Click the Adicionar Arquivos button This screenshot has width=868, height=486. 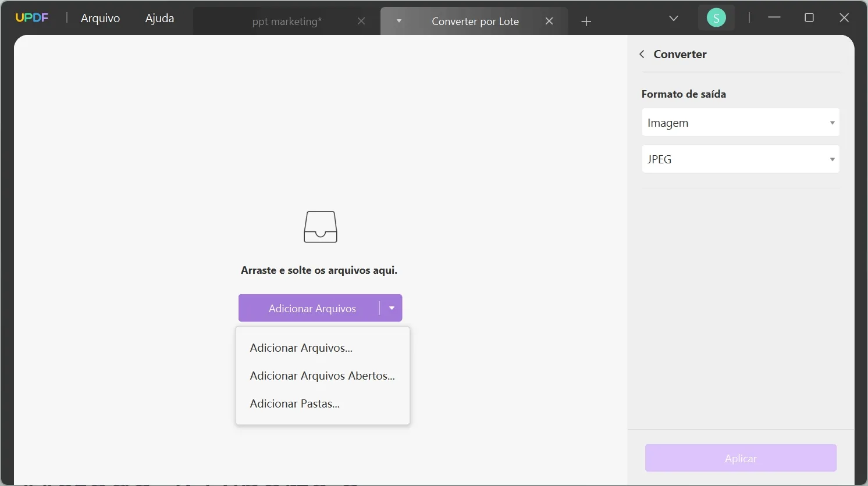point(312,308)
